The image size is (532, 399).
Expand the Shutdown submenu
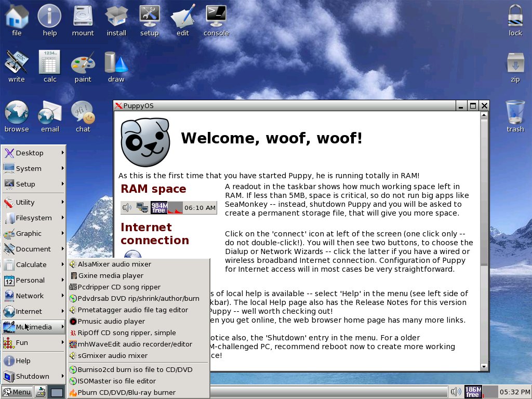coord(33,377)
